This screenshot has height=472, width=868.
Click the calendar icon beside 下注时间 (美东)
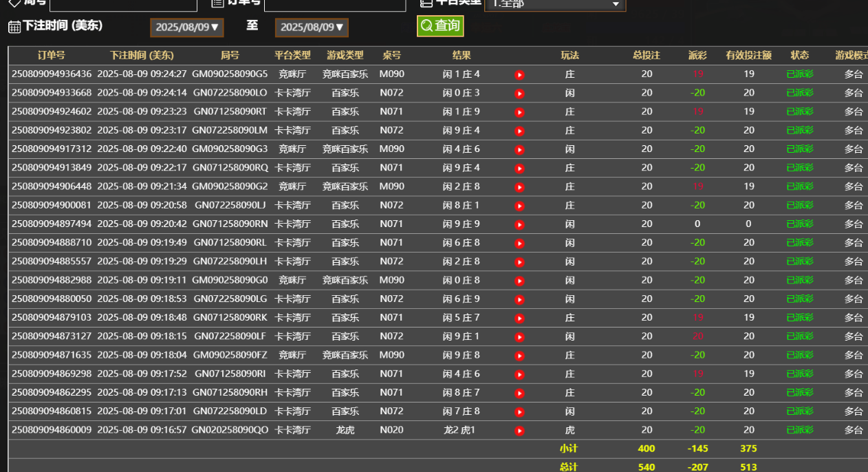coord(15,28)
